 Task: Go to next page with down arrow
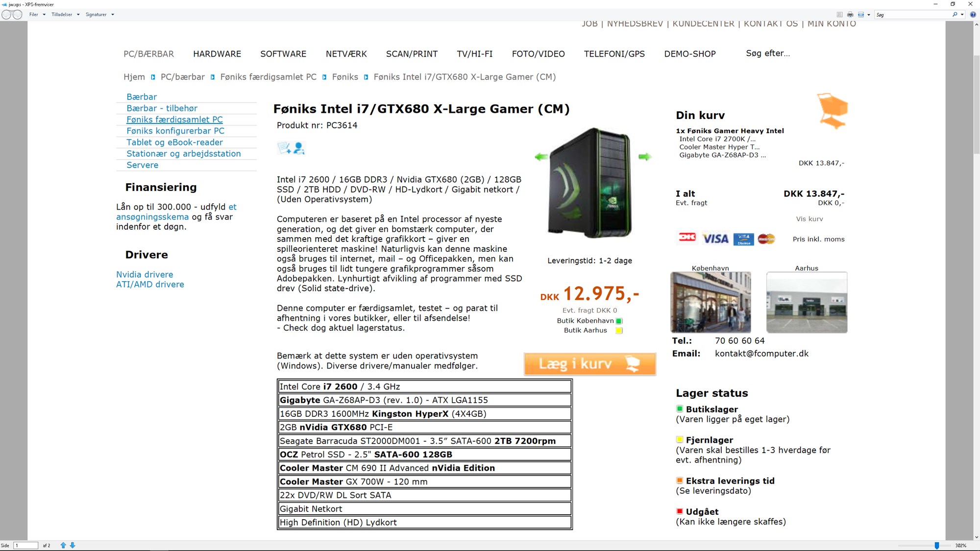tap(73, 545)
